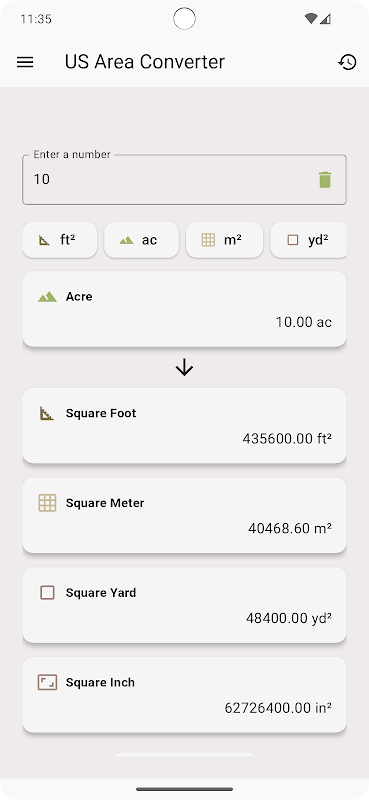
Task: Tap the 40468.60 m² value
Action: point(290,529)
